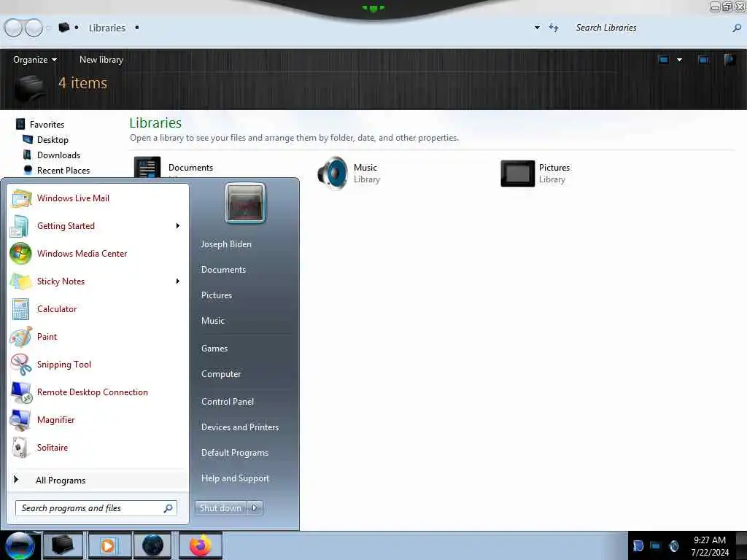This screenshot has height=560, width=747.
Task: Open Windows Media Center
Action: [x=98, y=253]
